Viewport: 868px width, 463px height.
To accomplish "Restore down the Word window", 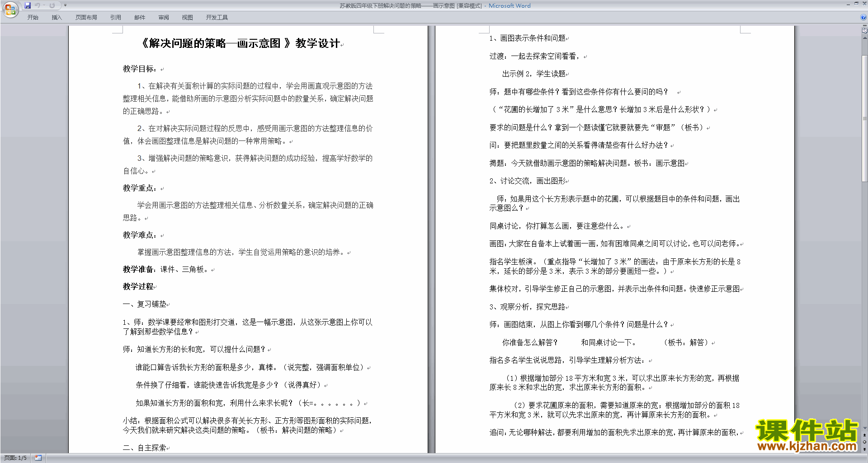I will point(856,4).
